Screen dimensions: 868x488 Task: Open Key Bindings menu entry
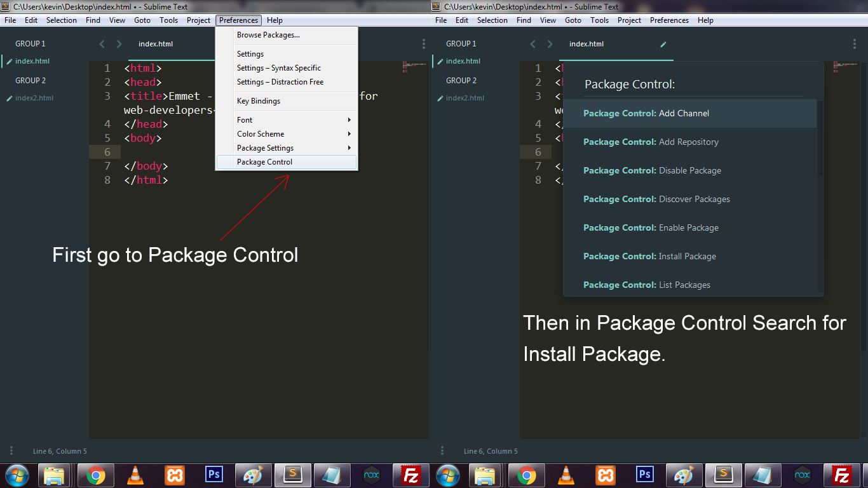(287, 101)
